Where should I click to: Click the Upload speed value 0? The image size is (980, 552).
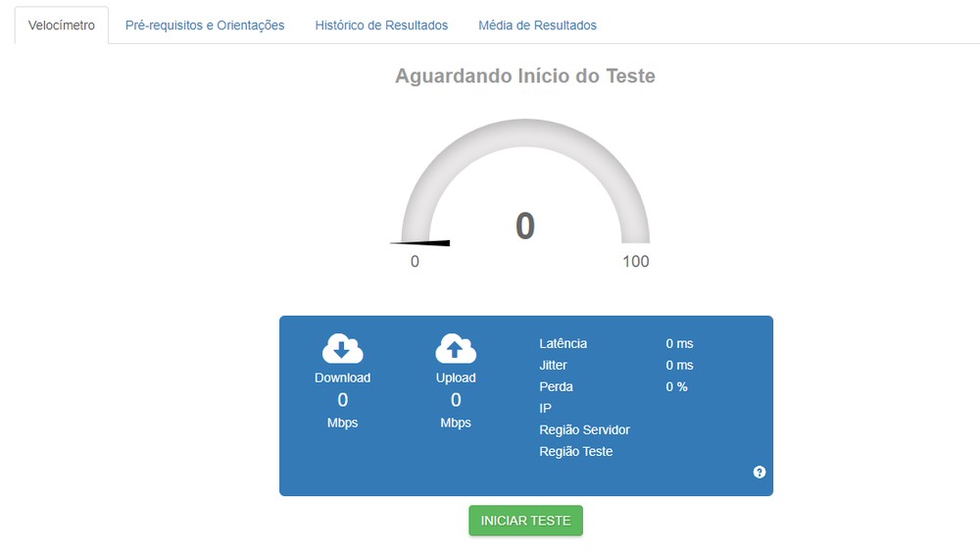pyautogui.click(x=456, y=400)
